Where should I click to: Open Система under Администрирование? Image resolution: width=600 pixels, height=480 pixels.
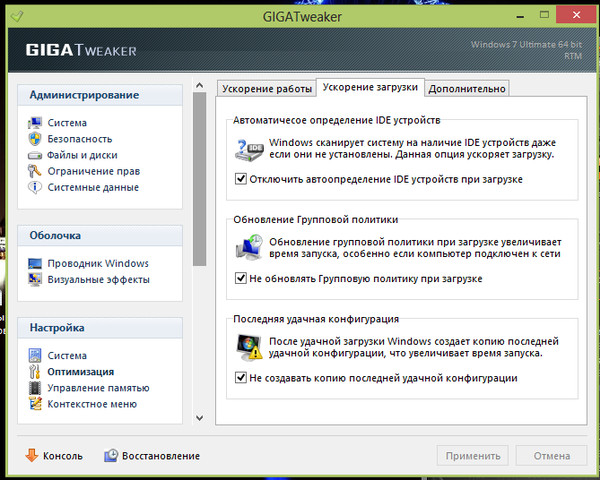67,122
